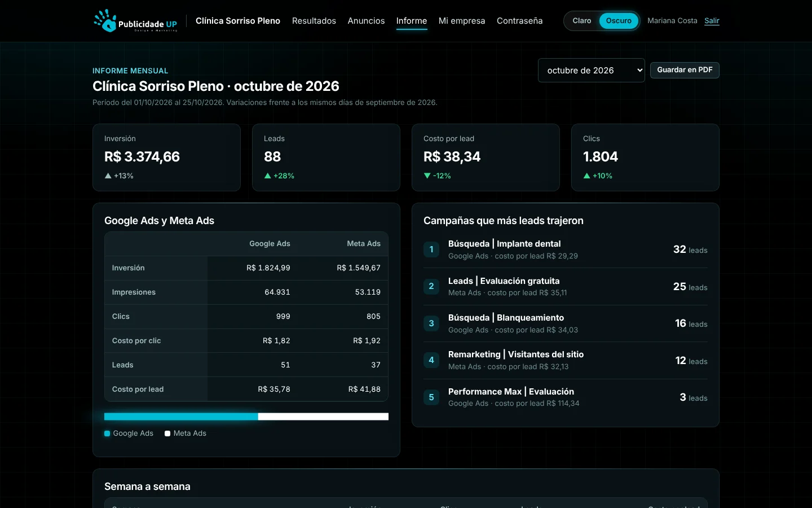Screen dimensions: 812x508
Task: Click rank badge 5 for Performance Max
Action: (431, 397)
